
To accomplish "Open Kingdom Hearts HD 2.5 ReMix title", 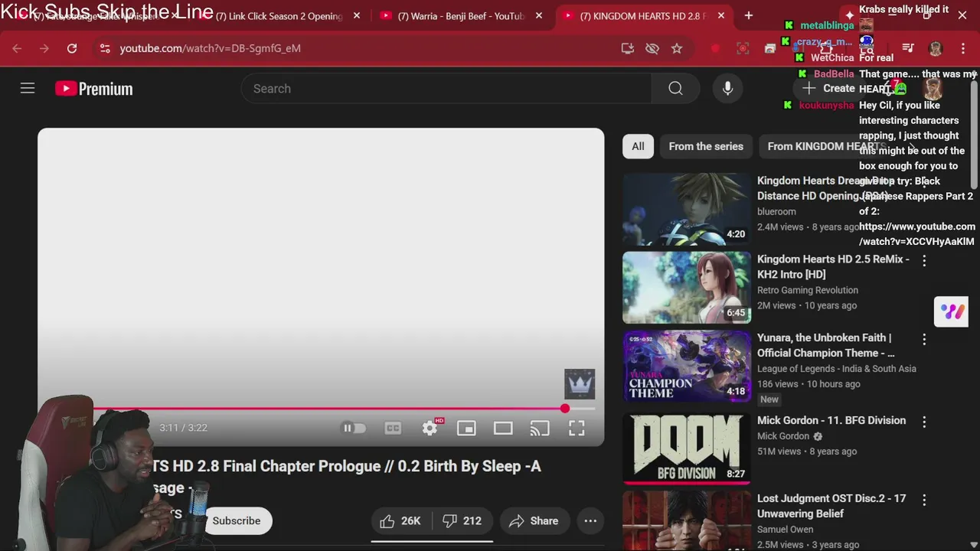I will pos(833,267).
